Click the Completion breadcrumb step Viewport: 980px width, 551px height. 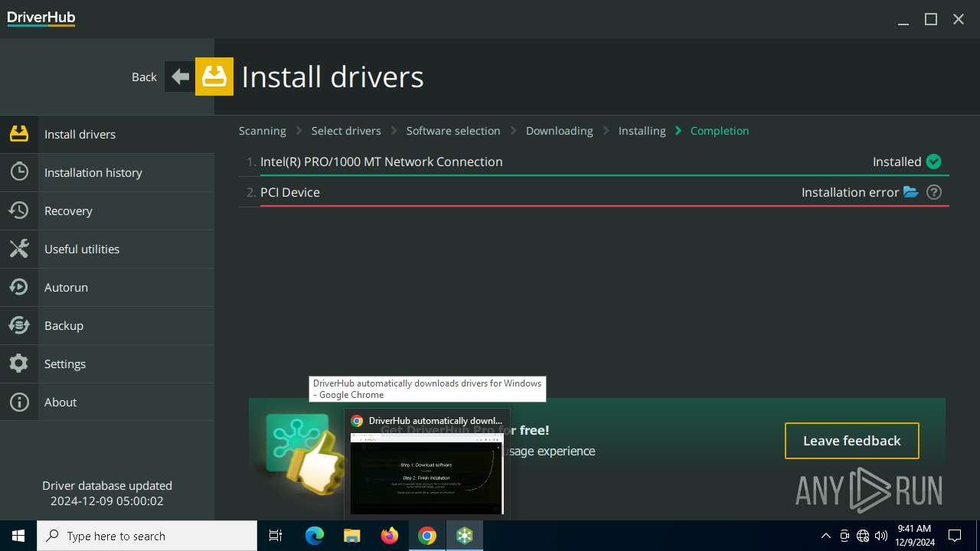tap(720, 131)
